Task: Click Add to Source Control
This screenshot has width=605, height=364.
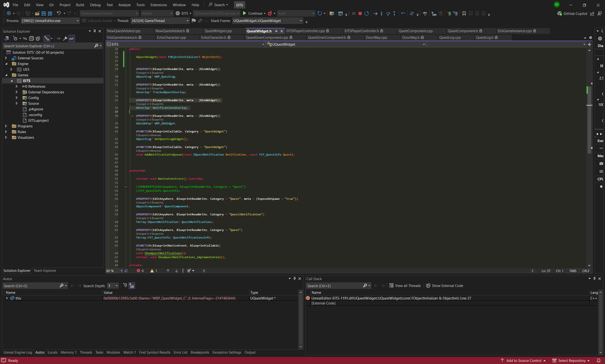Action: click(523, 360)
